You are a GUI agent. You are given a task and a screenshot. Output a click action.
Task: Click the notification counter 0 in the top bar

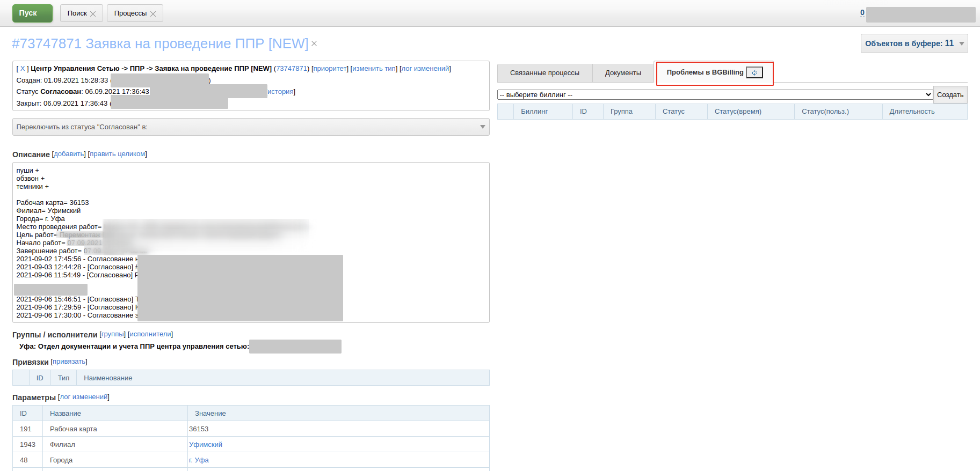[x=862, y=13]
